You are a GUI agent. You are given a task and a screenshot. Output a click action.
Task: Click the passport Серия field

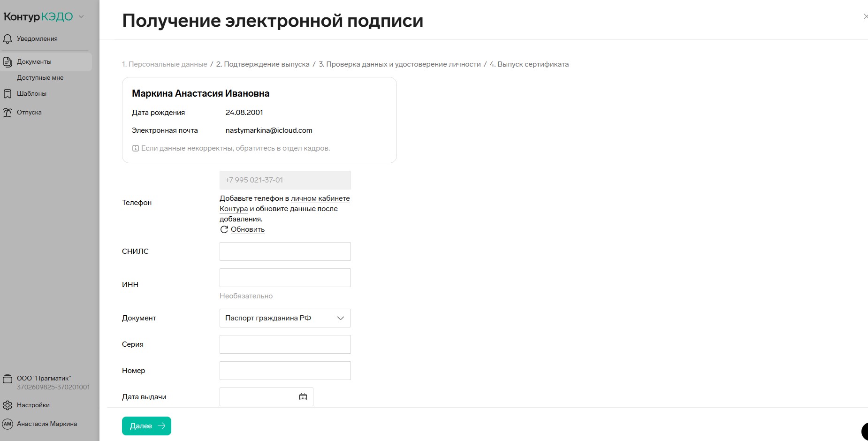(285, 344)
